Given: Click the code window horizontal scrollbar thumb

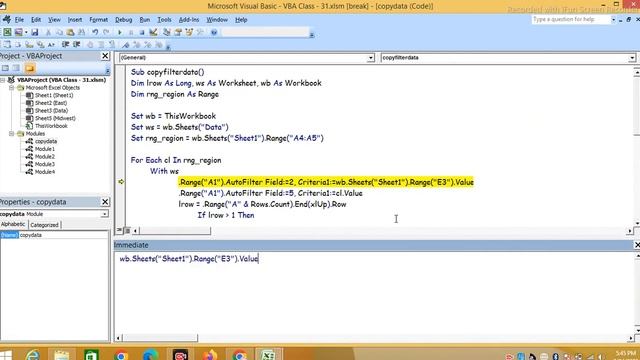Looking at the screenshot, I should [x=175, y=231].
